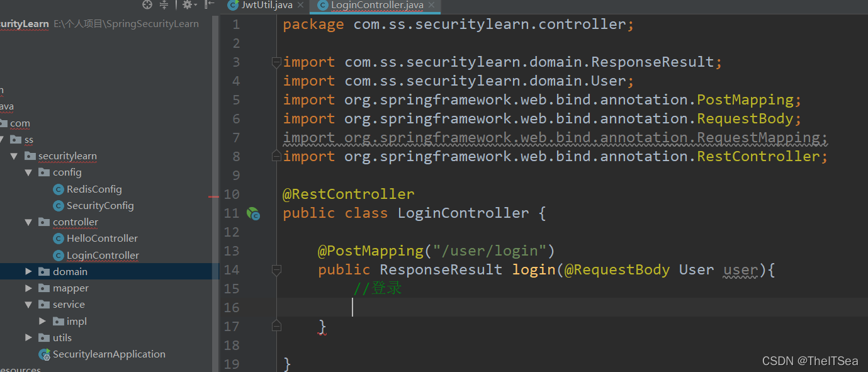This screenshot has height=372, width=868.
Task: Expand the impl folder arrow
Action: (43, 321)
